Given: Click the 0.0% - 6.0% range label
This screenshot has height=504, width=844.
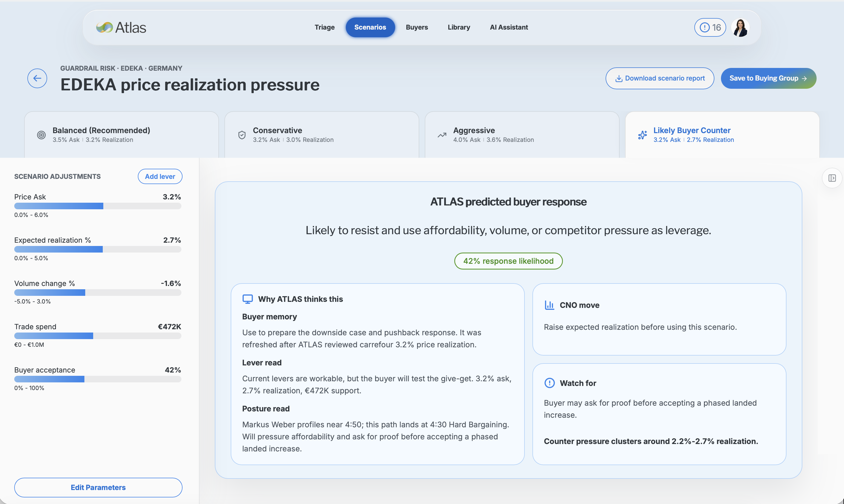Looking at the screenshot, I should pos(31,215).
